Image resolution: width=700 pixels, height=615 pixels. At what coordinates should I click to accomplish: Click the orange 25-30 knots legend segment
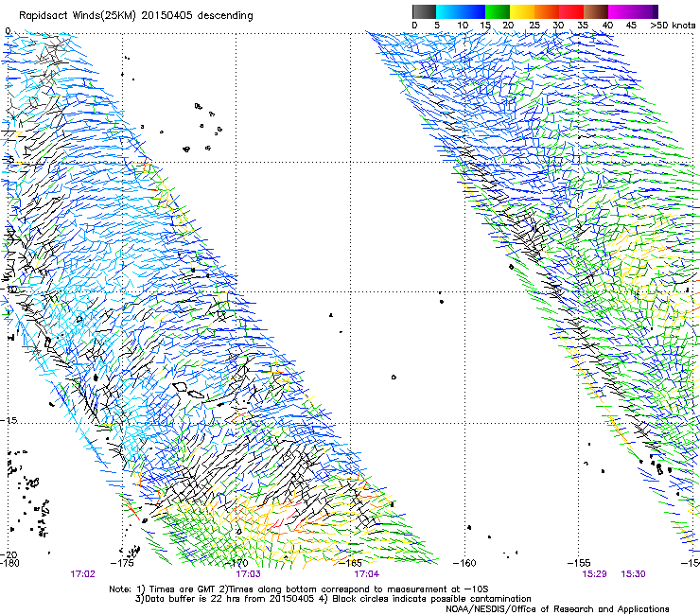(547, 11)
